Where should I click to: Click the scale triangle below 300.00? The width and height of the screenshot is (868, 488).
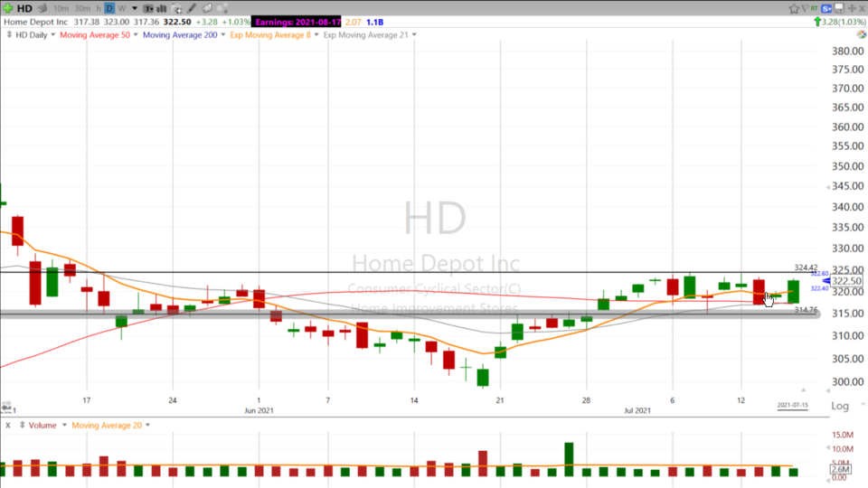coord(828,390)
